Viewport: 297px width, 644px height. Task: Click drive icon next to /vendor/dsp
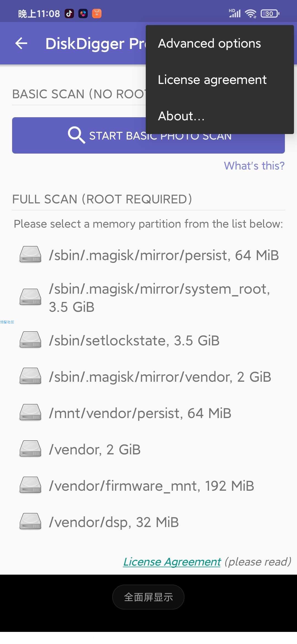pyautogui.click(x=31, y=521)
